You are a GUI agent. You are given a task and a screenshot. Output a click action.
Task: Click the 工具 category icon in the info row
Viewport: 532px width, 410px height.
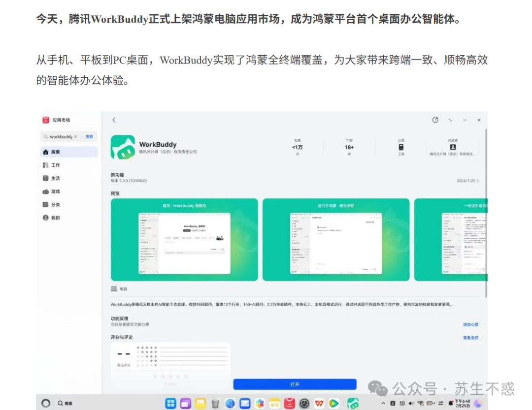click(x=401, y=147)
